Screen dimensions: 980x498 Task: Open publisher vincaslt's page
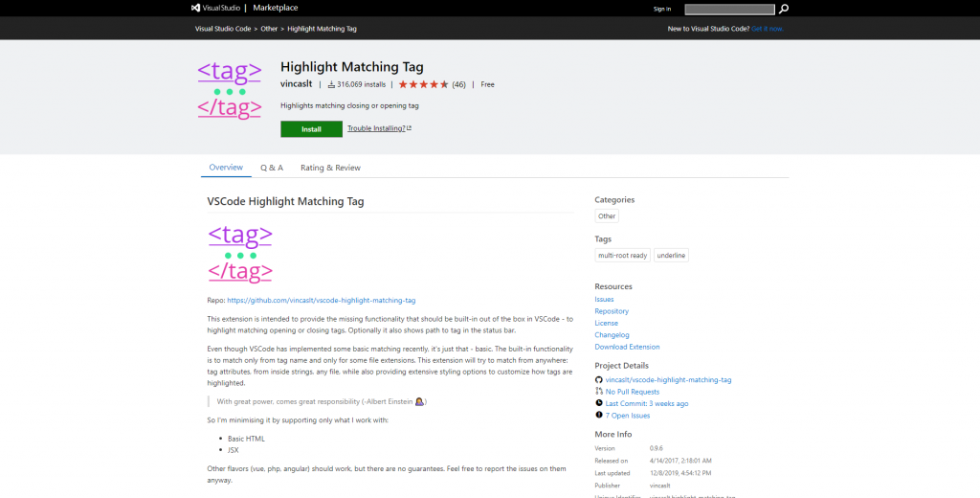(297, 84)
